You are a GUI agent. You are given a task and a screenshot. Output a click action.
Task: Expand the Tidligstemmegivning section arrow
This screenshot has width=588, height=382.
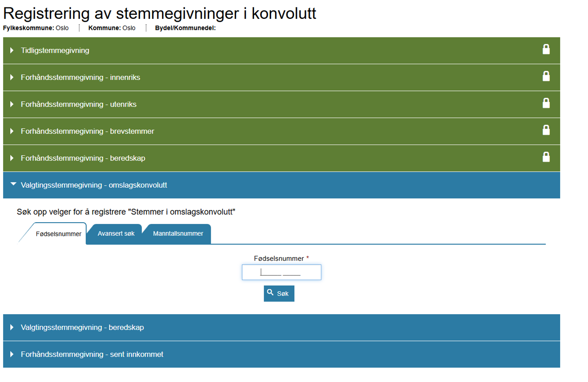tap(12, 50)
